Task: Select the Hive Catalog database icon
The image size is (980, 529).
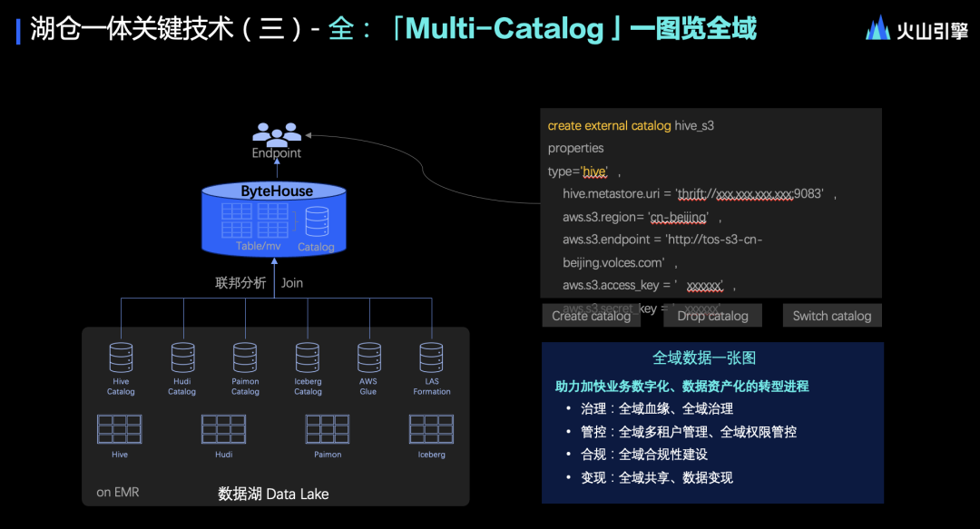Action: pyautogui.click(x=121, y=358)
